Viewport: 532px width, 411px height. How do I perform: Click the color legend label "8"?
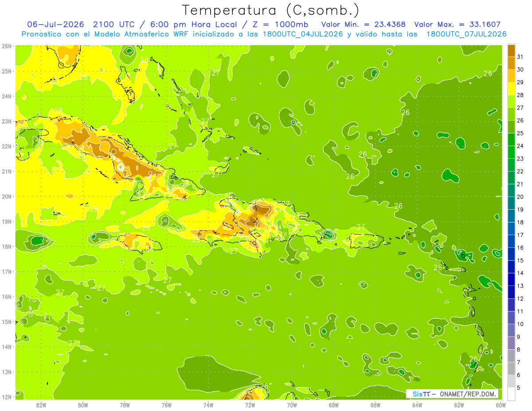(x=519, y=349)
